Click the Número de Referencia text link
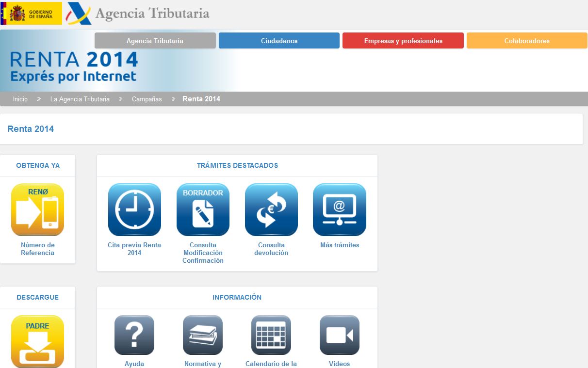This screenshot has width=588, height=368. coord(38,249)
